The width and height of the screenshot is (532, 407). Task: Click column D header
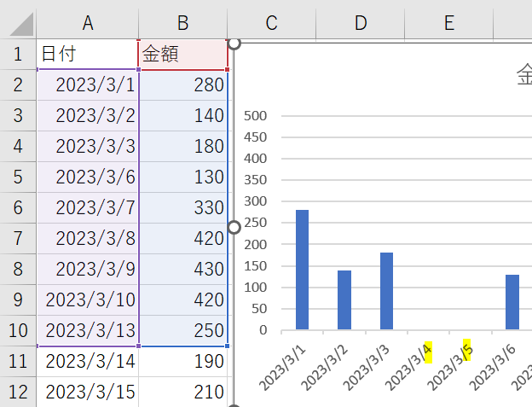coord(361,23)
